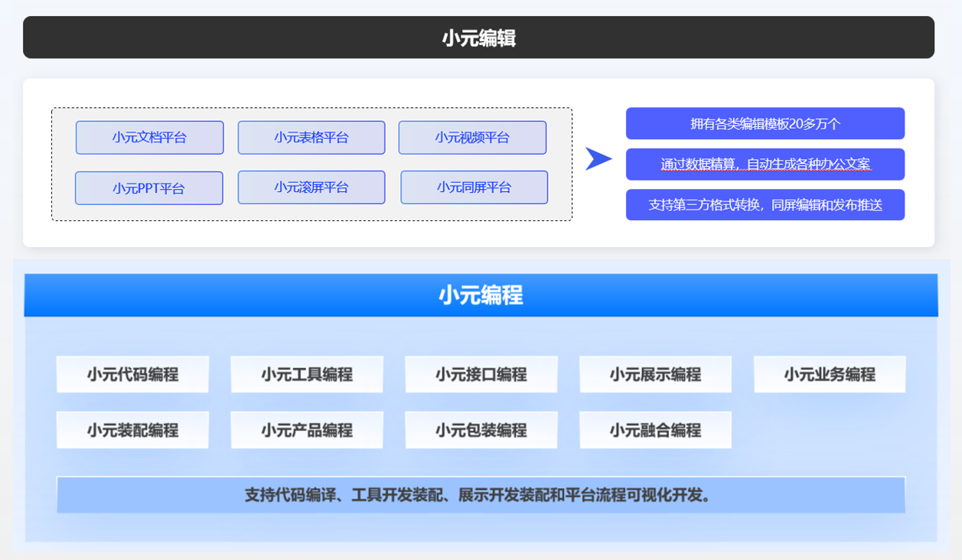Choose the 小元接口编程 card
Image resolution: width=962 pixels, height=560 pixels.
(x=481, y=375)
